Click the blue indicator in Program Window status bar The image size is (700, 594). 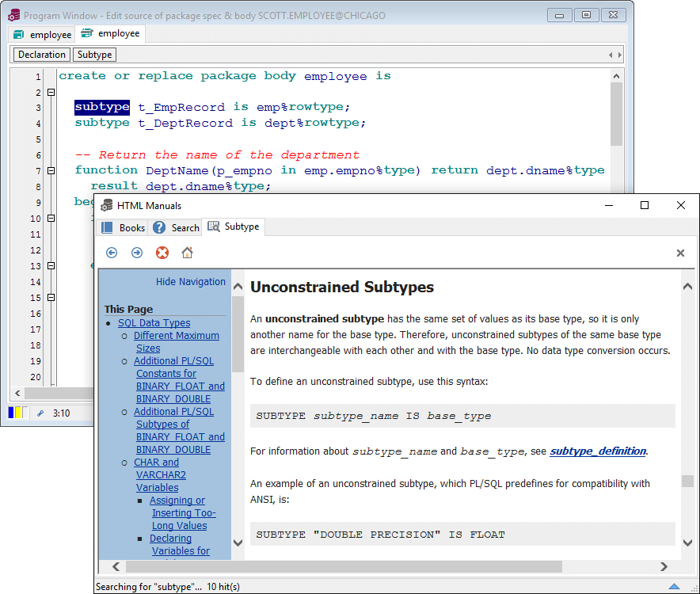(11, 412)
